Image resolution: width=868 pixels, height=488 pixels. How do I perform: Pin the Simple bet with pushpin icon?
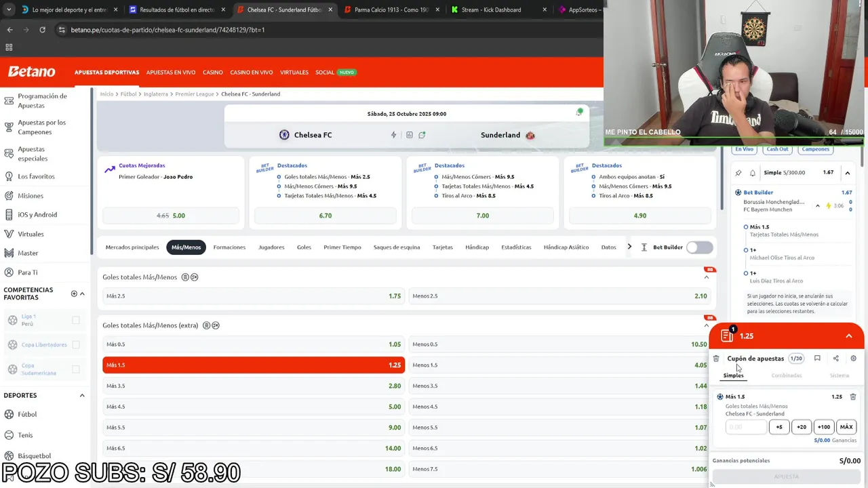738,173
